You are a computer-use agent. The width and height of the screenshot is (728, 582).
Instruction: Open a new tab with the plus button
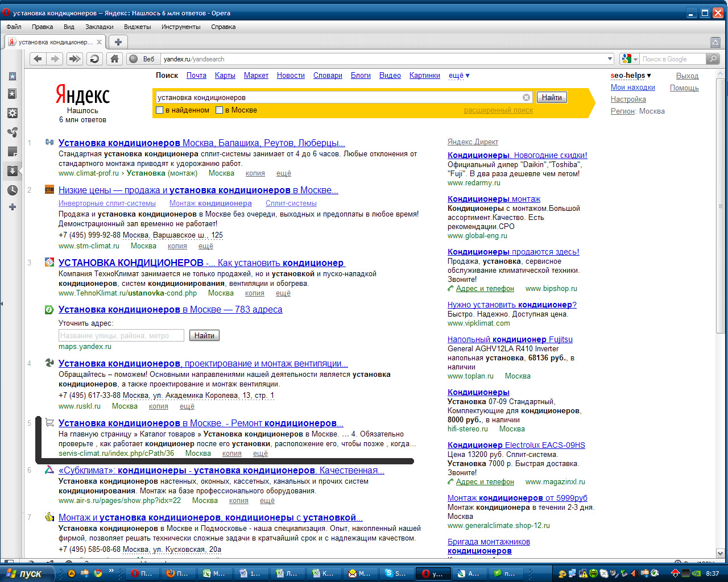pyautogui.click(x=118, y=42)
